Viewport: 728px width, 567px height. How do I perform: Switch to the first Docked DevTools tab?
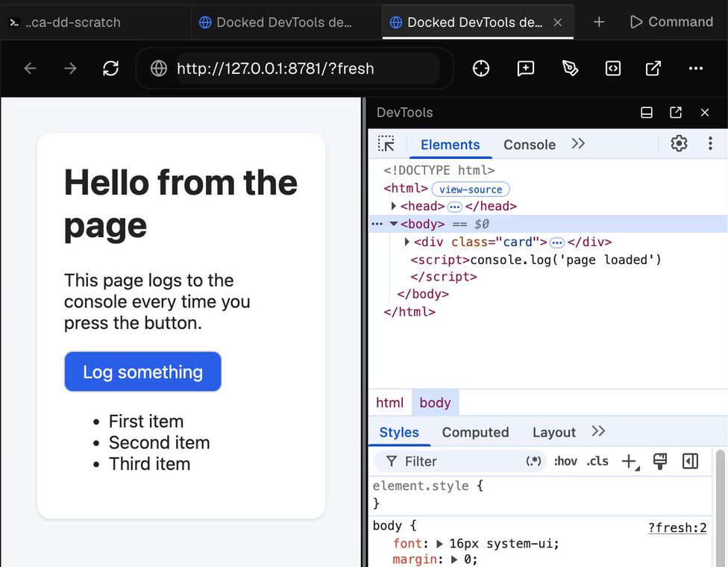click(286, 22)
